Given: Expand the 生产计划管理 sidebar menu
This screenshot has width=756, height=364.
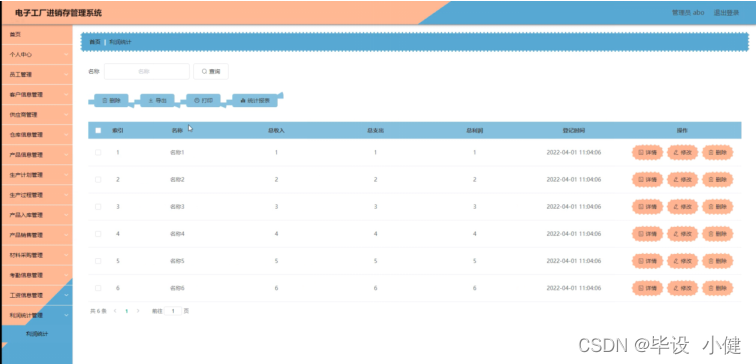Looking at the screenshot, I should point(37,175).
